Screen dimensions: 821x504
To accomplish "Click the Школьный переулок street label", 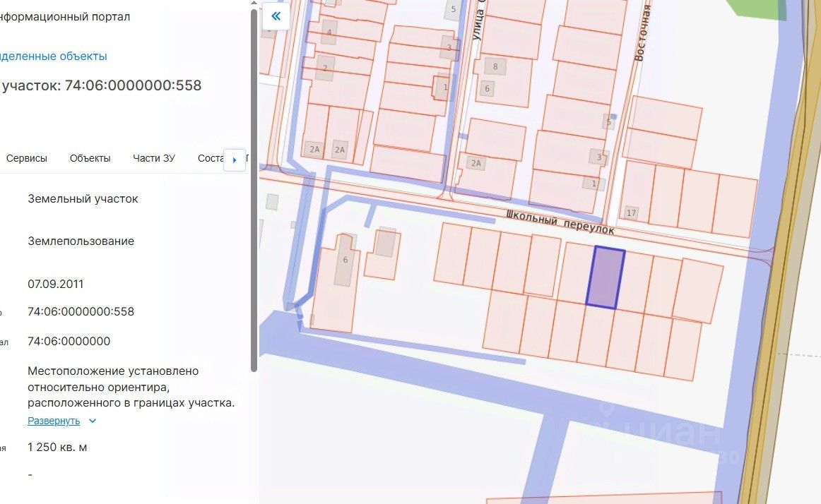I will tap(560, 222).
